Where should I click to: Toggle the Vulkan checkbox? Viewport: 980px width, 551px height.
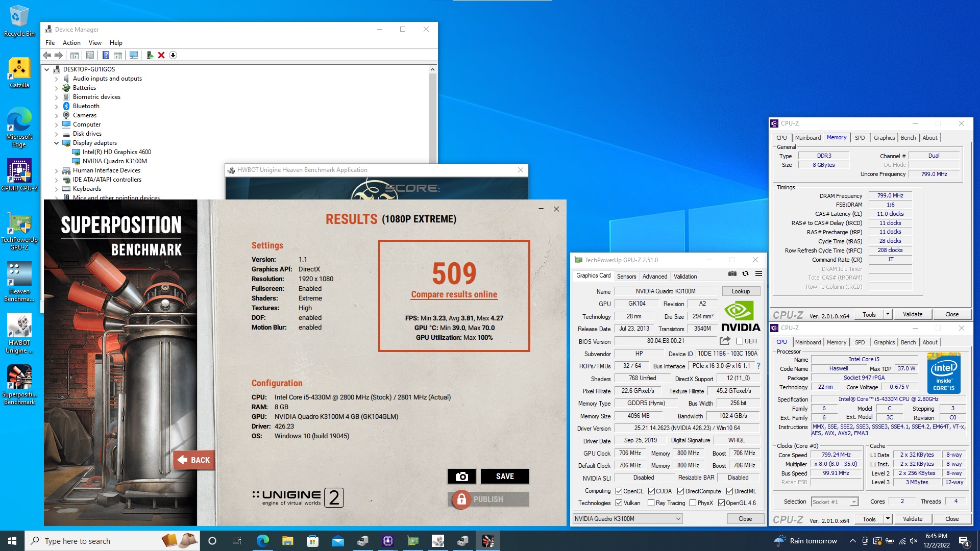(619, 503)
